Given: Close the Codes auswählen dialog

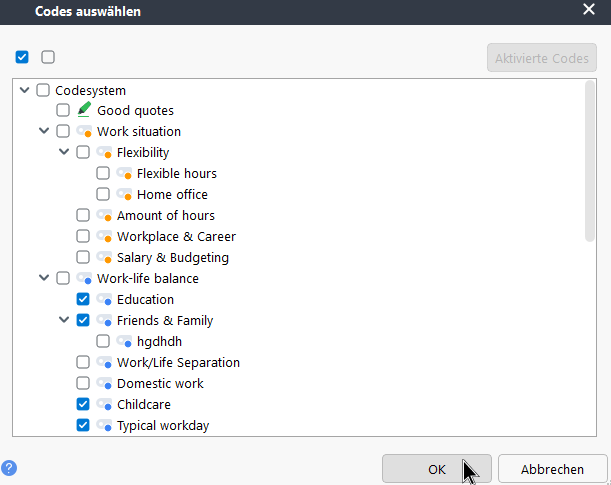Looking at the screenshot, I should (589, 9).
